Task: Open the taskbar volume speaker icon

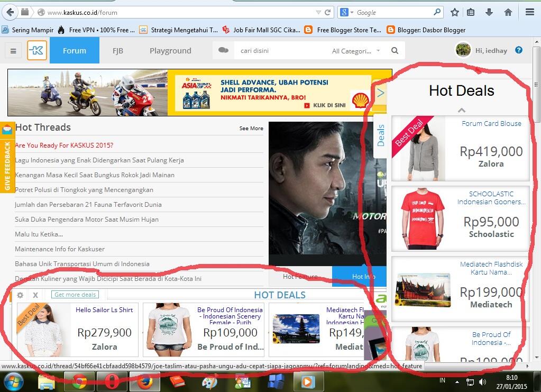Action: [483, 381]
